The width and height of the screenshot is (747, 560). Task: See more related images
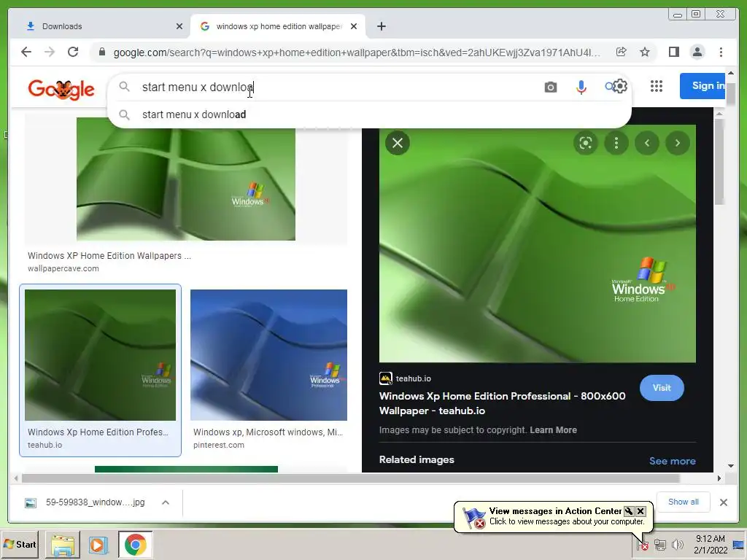(x=672, y=461)
